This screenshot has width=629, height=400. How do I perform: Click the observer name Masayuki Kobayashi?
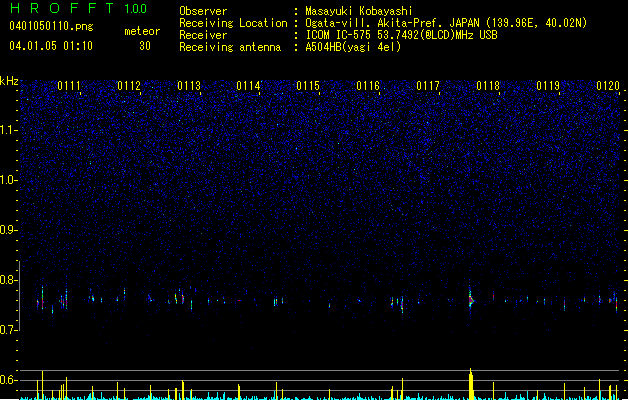click(359, 11)
